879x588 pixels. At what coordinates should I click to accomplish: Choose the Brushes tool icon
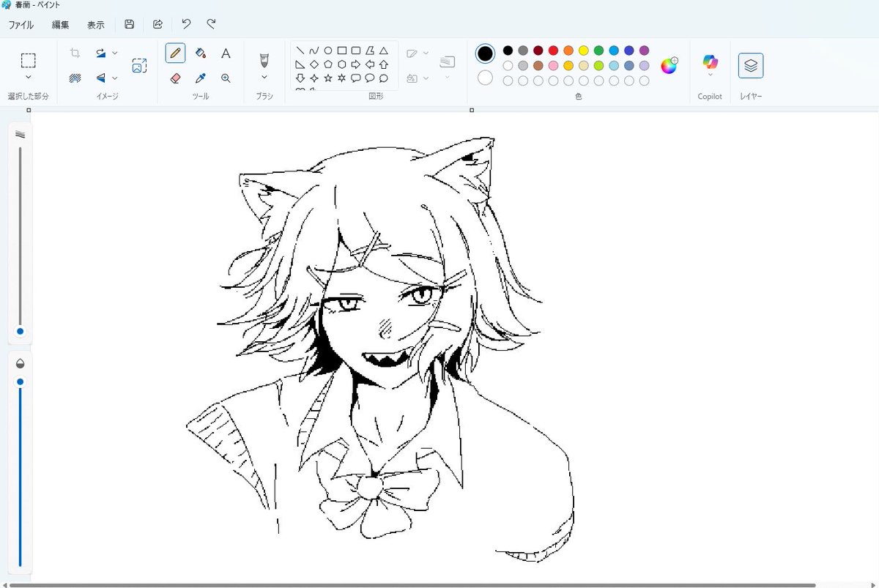(x=264, y=60)
